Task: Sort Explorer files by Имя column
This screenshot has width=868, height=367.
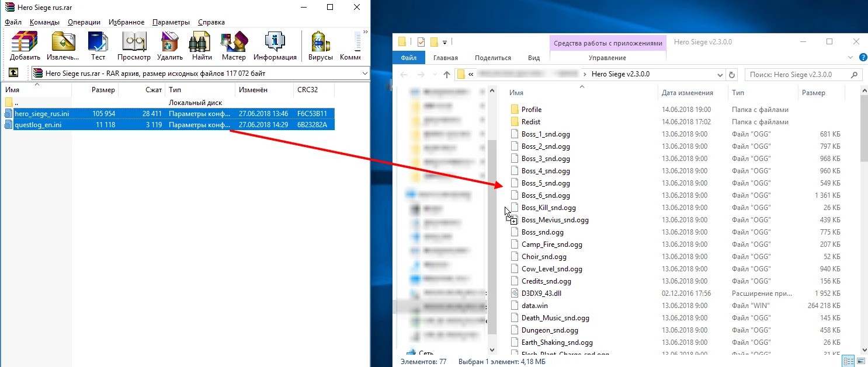Action: (582, 93)
